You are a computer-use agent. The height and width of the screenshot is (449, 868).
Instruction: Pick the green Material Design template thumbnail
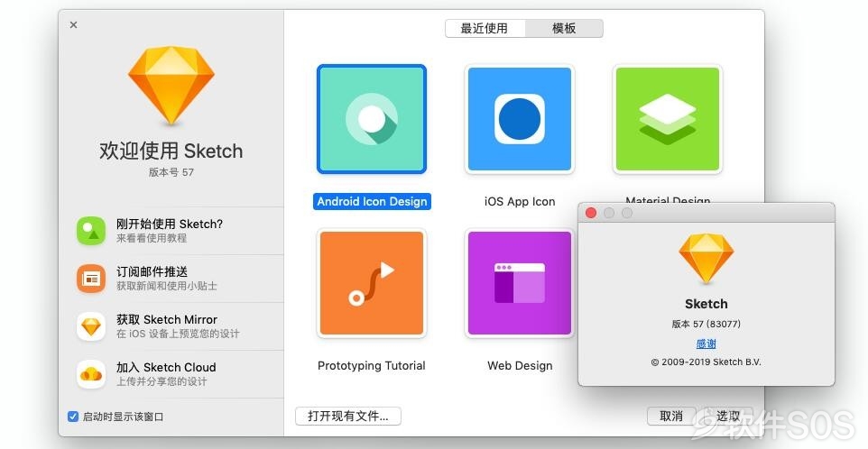(667, 119)
